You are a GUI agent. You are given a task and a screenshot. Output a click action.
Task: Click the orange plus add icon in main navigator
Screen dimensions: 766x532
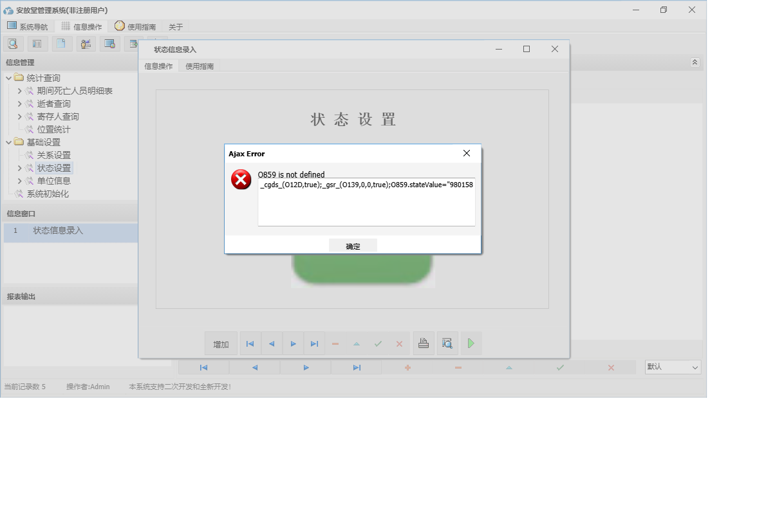click(407, 367)
